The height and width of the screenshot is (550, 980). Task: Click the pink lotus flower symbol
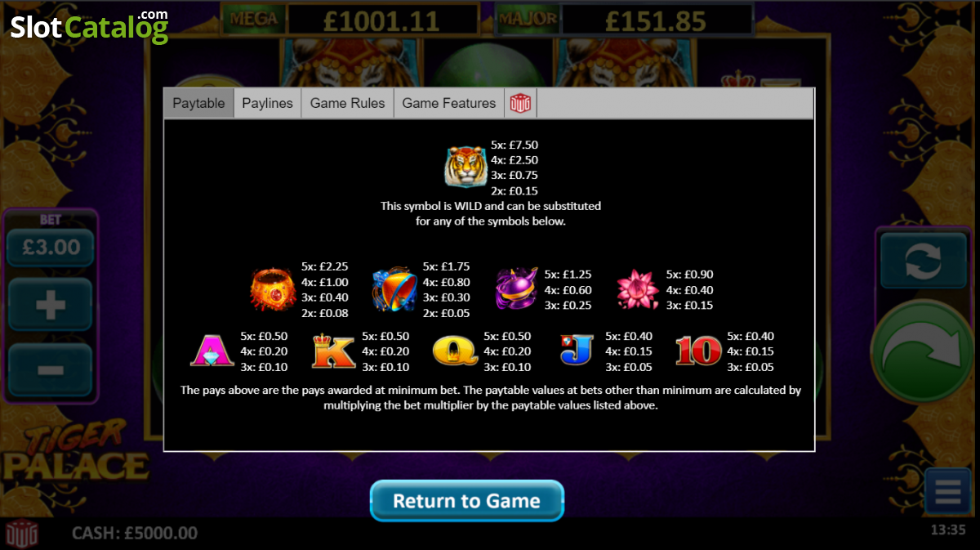click(638, 289)
